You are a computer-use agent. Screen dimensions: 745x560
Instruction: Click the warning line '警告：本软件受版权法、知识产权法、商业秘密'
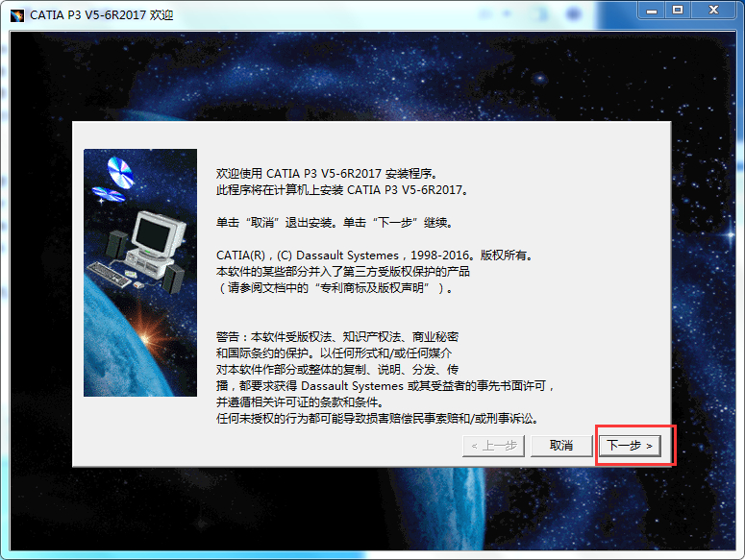(337, 337)
